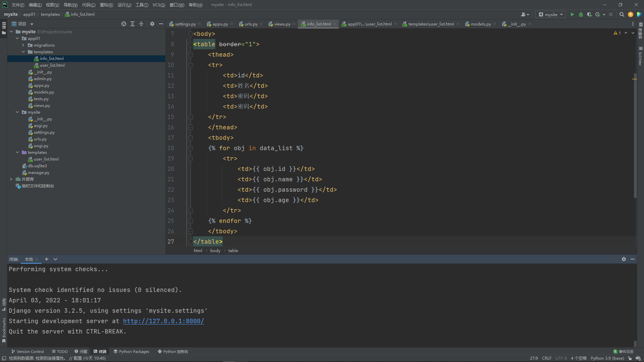The image size is (644, 362).
Task: Click the warning indicator showing 1
Action: coord(617,33)
